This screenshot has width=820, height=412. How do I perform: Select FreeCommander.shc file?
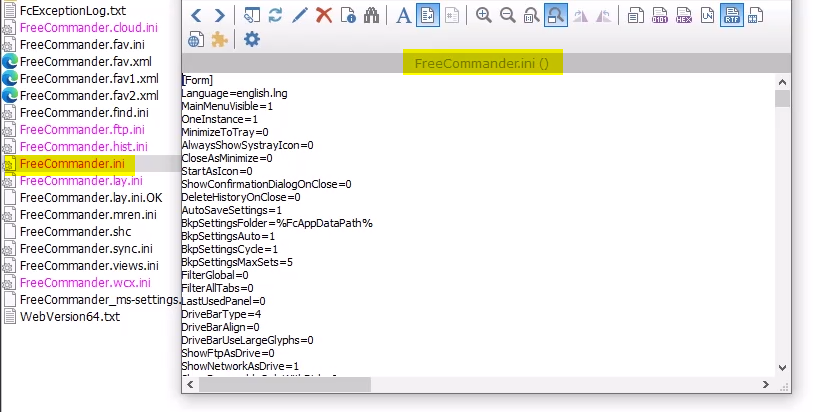(x=75, y=232)
